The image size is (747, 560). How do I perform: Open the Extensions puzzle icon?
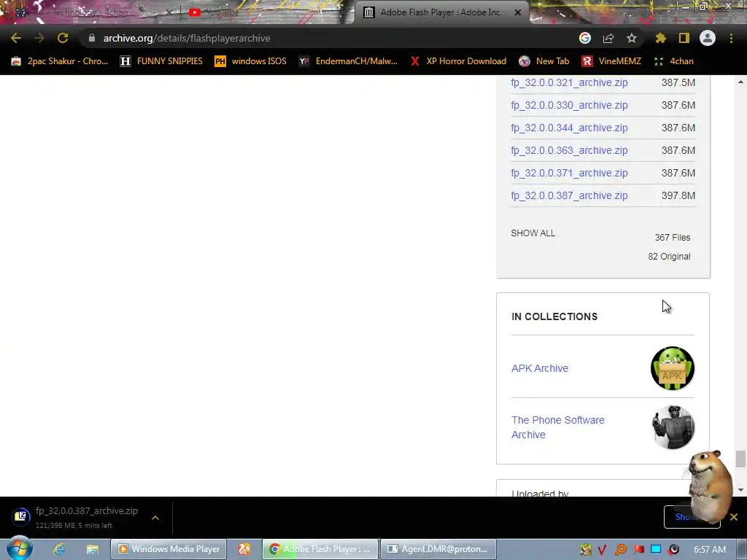pyautogui.click(x=660, y=38)
